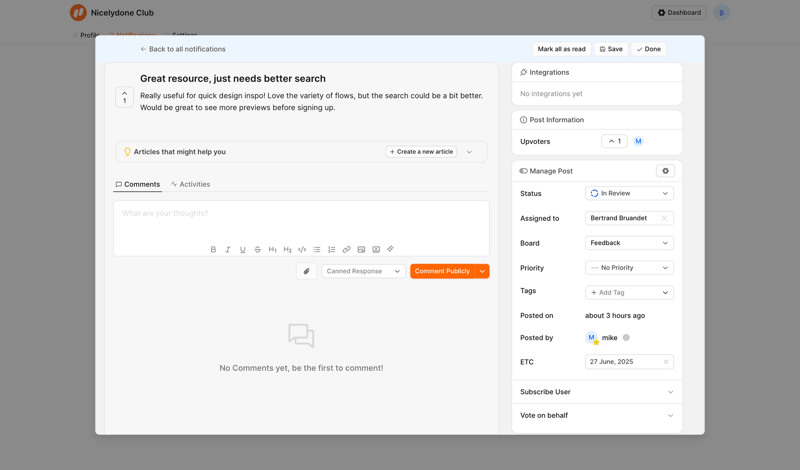Click the Nicelydone Club logo
Image resolution: width=800 pixels, height=470 pixels.
[78, 13]
